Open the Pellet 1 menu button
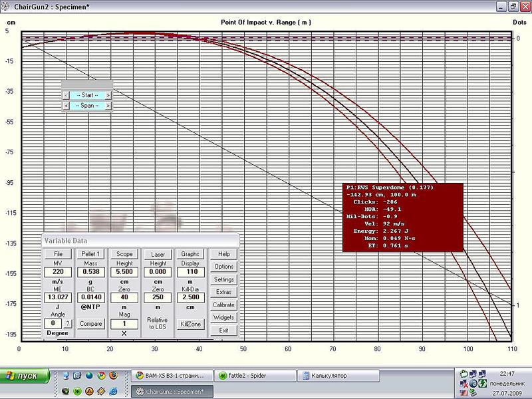 pos(90,254)
